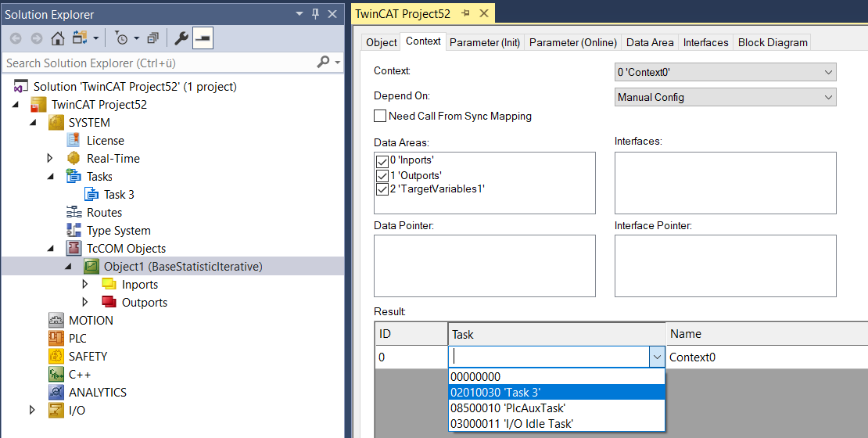Switch to the Interfaces tab
This screenshot has width=868, height=438.
coord(706,43)
